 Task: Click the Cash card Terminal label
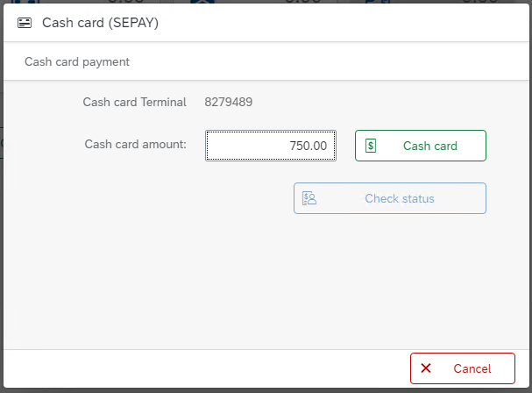click(134, 102)
